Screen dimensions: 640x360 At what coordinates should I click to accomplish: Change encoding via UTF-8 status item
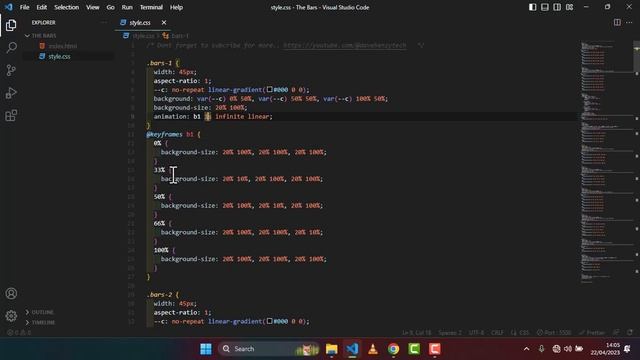476,332
